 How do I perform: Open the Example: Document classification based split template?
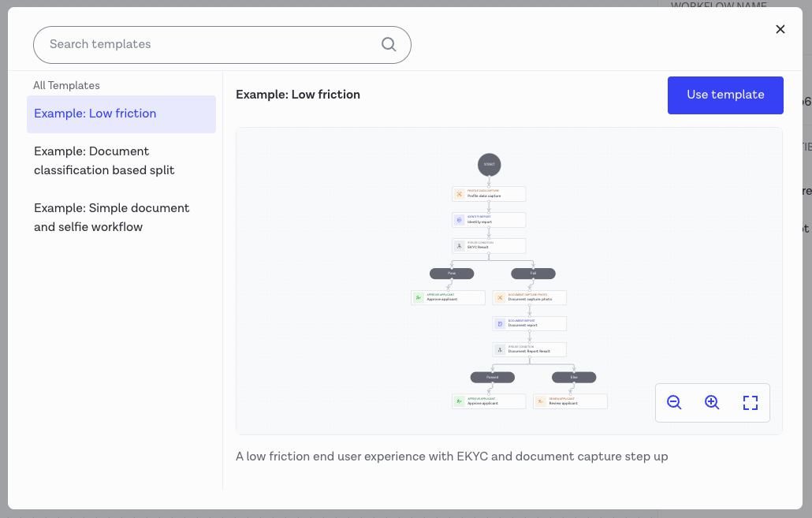[102, 160]
